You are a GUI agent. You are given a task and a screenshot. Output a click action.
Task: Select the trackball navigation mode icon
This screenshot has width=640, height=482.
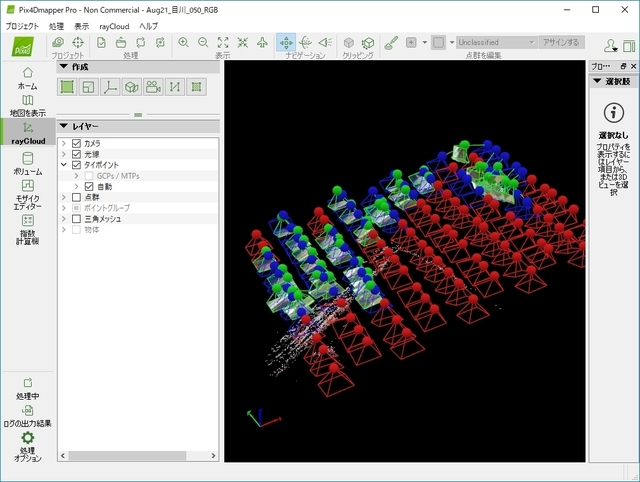(305, 42)
